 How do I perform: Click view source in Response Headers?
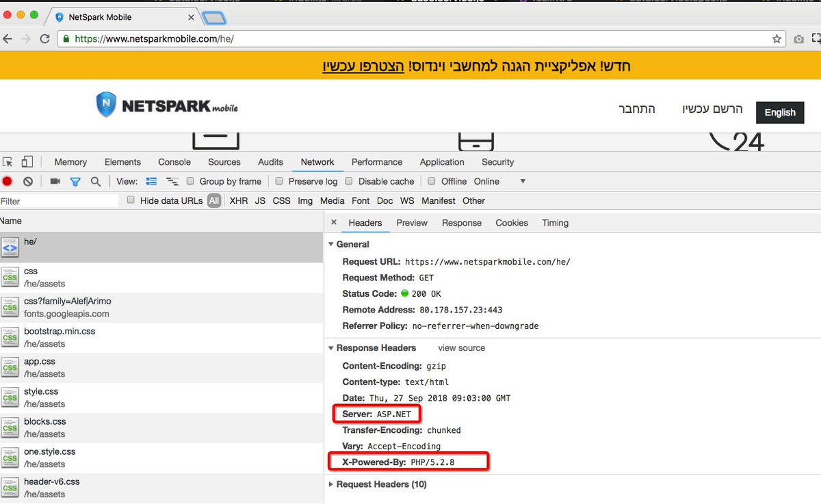click(x=462, y=348)
